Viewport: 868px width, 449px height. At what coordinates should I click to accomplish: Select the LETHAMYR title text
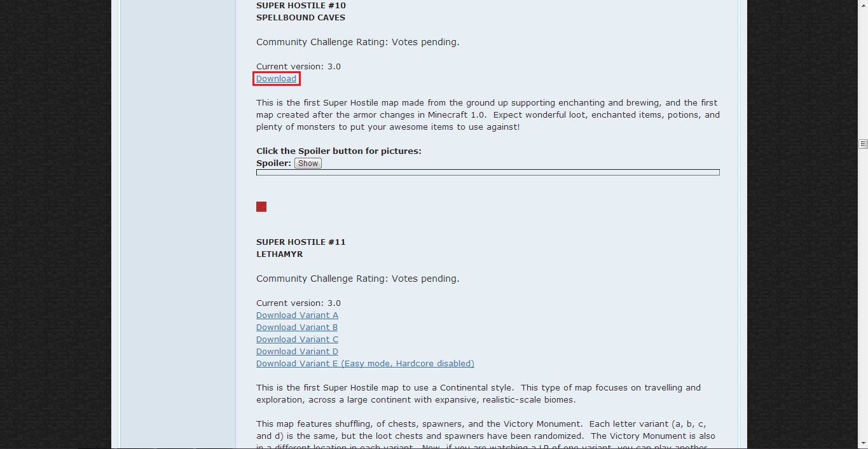point(280,254)
